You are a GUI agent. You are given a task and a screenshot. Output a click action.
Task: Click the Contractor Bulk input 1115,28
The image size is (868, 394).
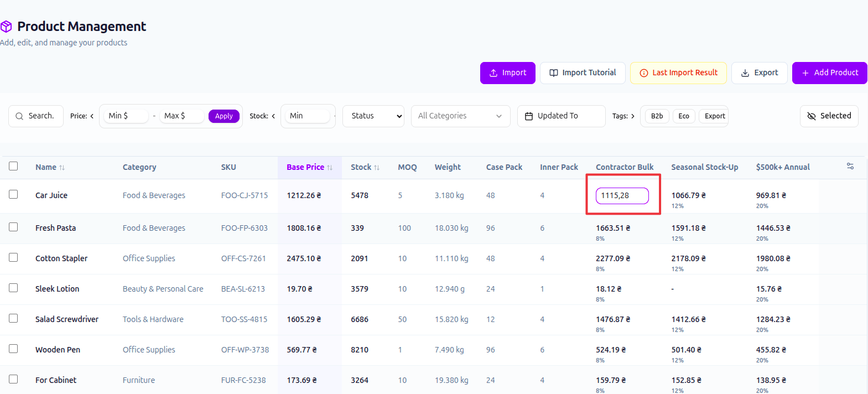pos(622,196)
